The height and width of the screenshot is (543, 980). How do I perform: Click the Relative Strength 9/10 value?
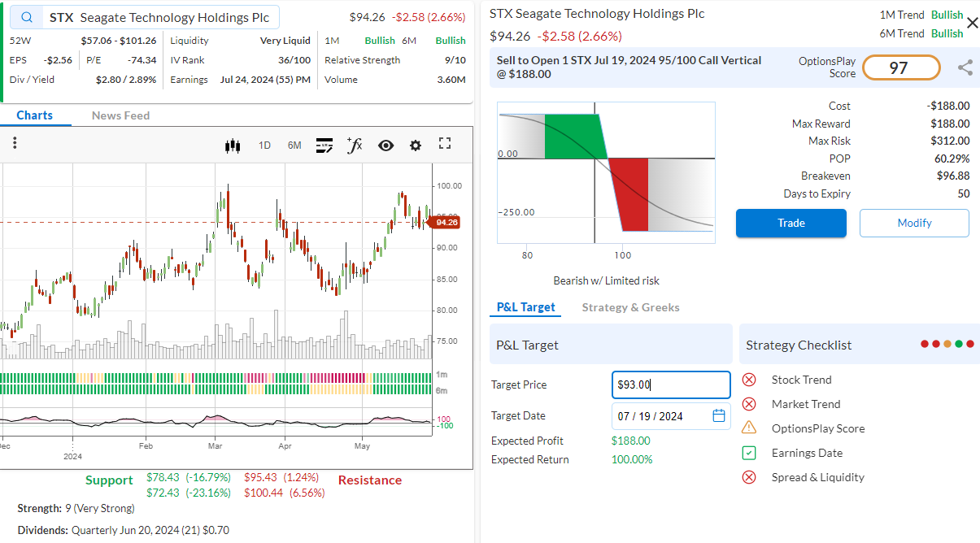[x=455, y=60]
